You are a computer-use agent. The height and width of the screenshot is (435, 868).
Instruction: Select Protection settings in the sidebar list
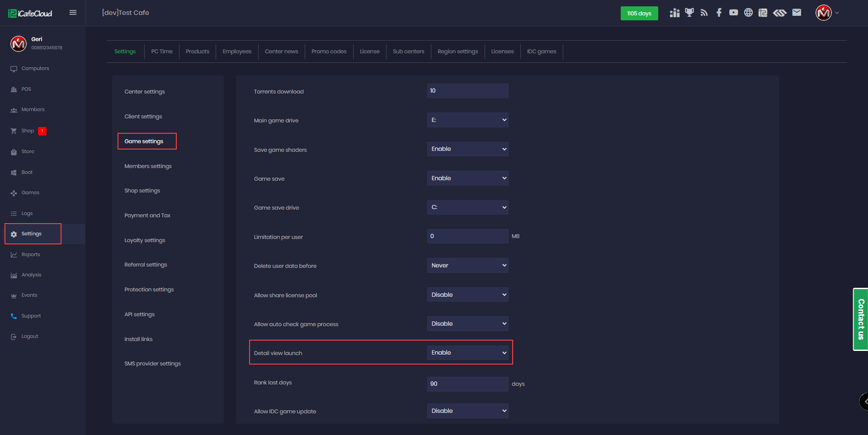point(149,290)
